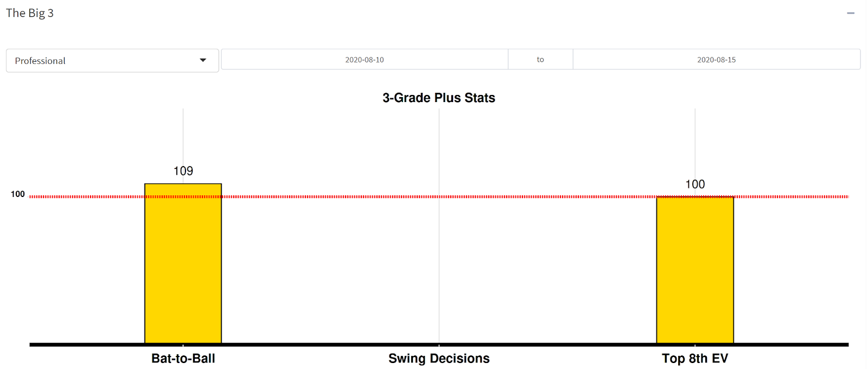Viewport: 868px width, 369px height.
Task: Click Bat-to-Ball bar portion above the 100 line
Action: (x=183, y=189)
